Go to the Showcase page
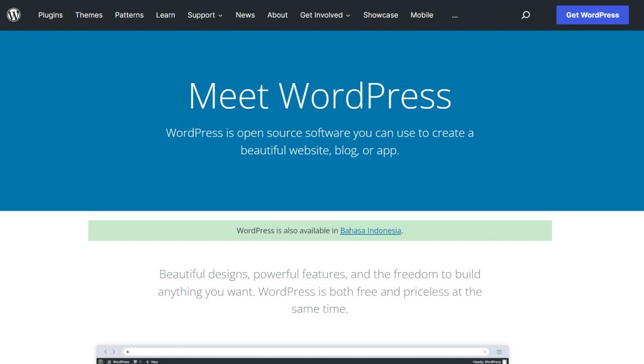Image resolution: width=644 pixels, height=364 pixels. [380, 15]
